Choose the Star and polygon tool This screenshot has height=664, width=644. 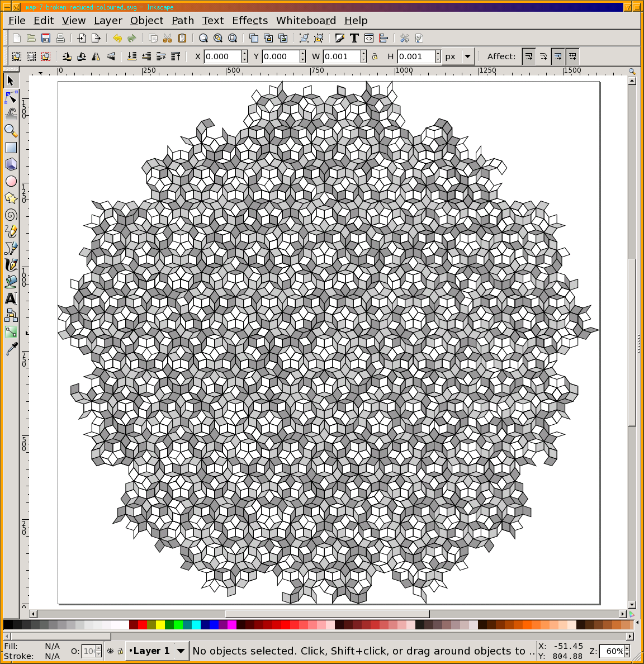(11, 198)
